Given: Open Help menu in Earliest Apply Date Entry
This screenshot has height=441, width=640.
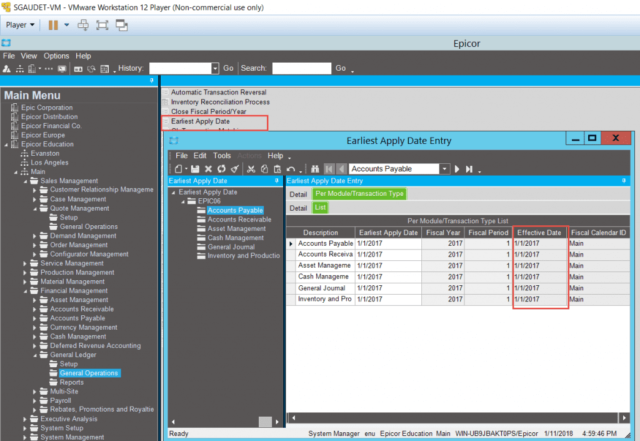Looking at the screenshot, I should coord(275,156).
